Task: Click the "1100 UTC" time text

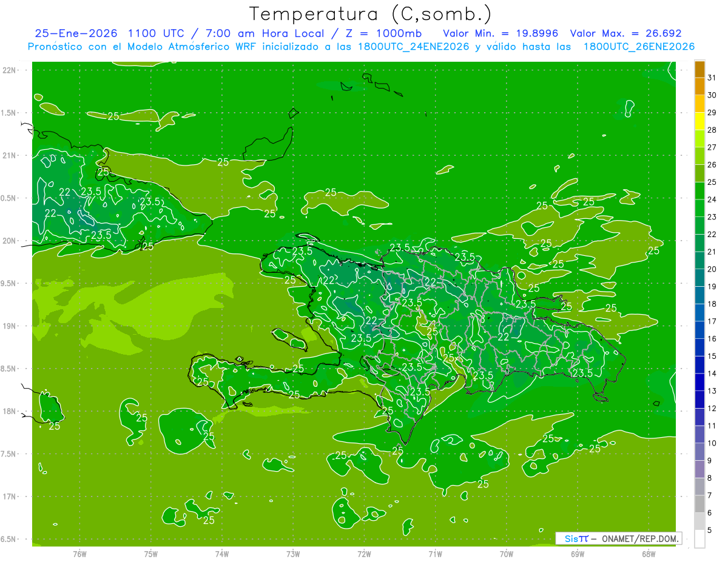Action: click(x=157, y=34)
